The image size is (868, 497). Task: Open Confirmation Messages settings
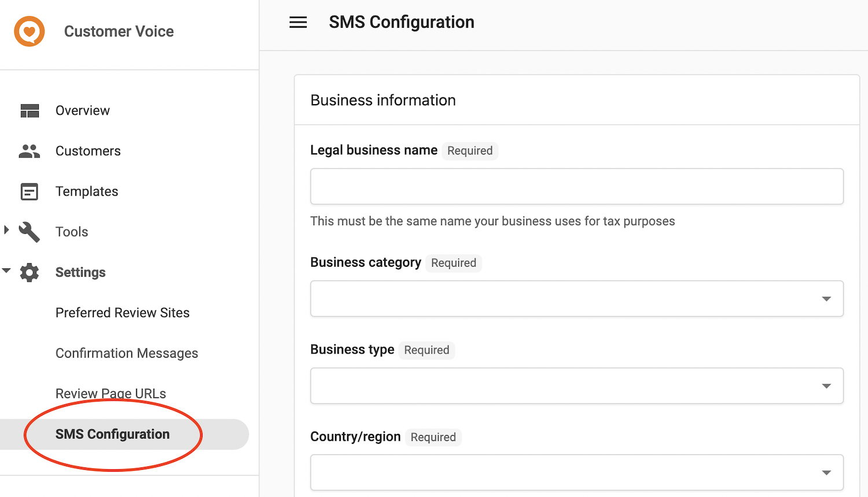tap(127, 354)
